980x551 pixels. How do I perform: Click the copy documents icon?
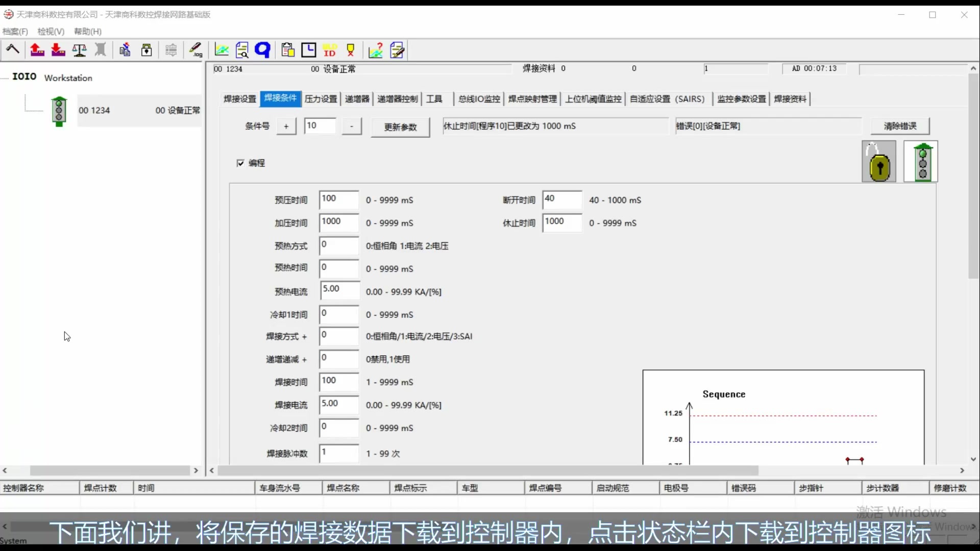tap(125, 49)
